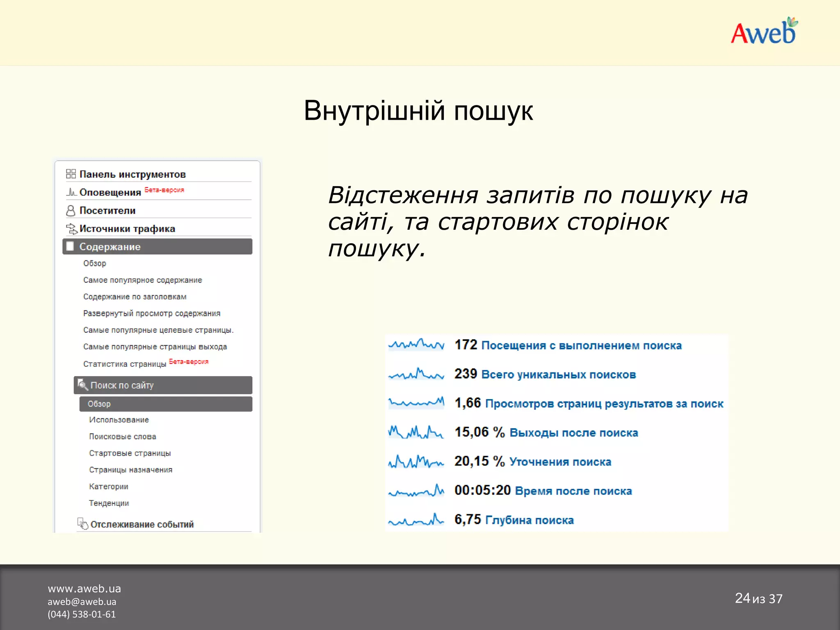Screen dimensions: 840x630
Task: Click the Посетители person icon
Action: coord(71,210)
